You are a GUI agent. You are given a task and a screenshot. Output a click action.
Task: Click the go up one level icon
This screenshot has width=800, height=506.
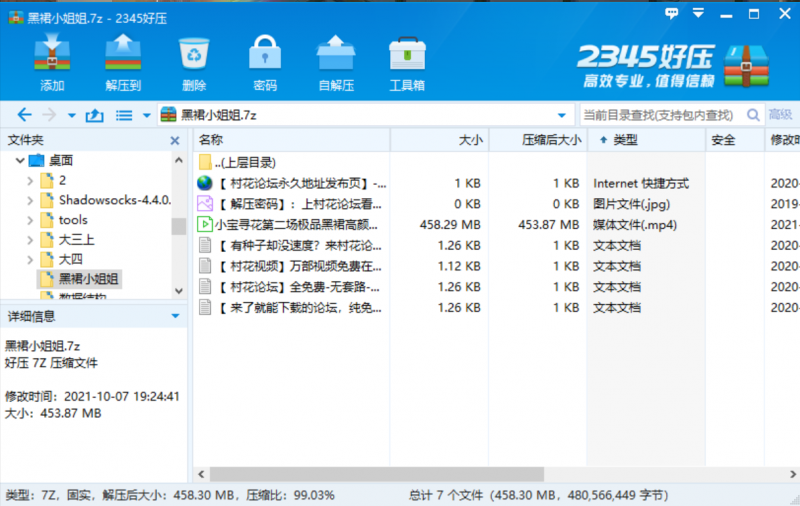[x=95, y=115]
